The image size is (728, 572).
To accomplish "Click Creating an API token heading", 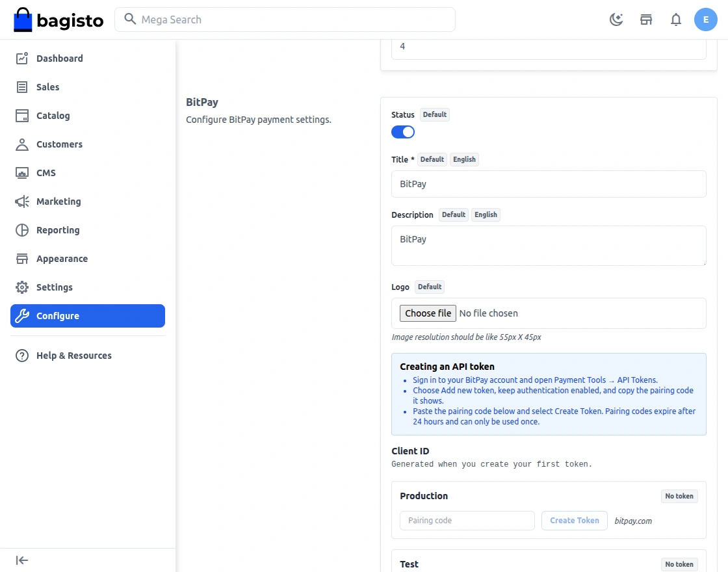I will [x=447, y=367].
